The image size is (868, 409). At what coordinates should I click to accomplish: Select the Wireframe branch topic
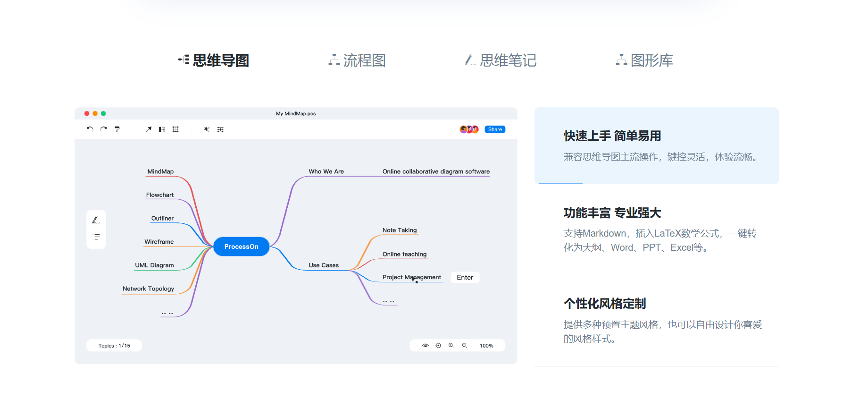tap(159, 241)
